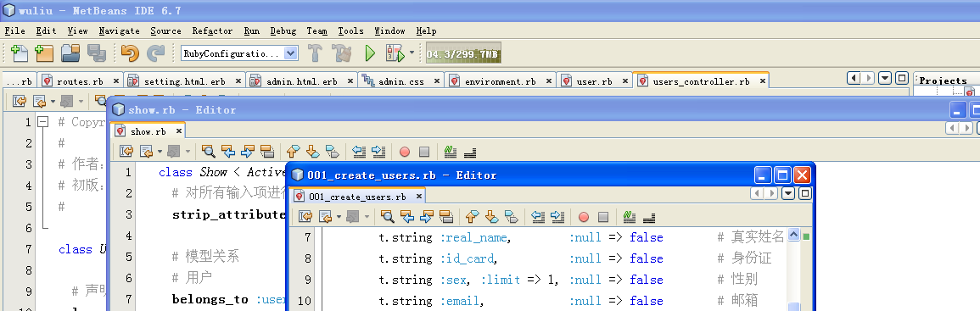Image resolution: width=980 pixels, height=311 pixels.
Task: Switch to the setting.html.erb tab
Action: pos(184,81)
